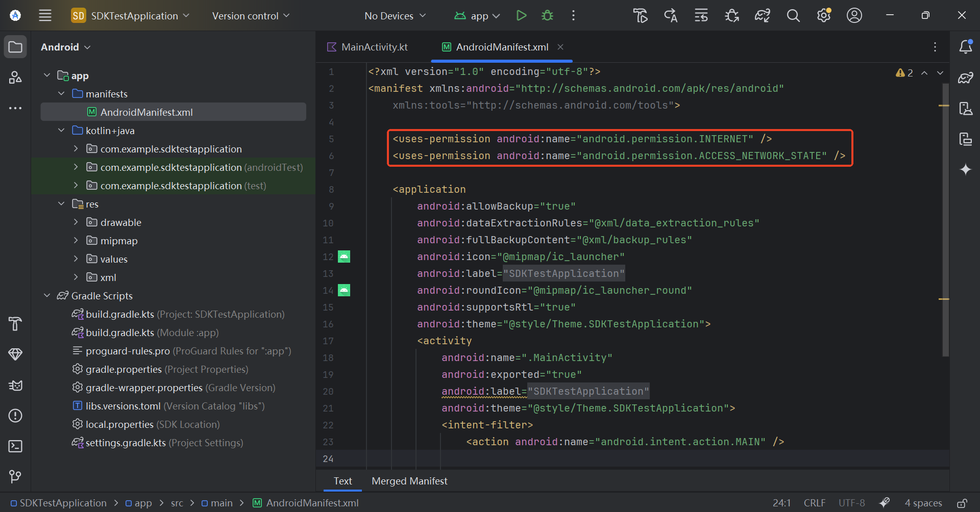
Task: Start debugging with the bug icon
Action: pos(547,15)
